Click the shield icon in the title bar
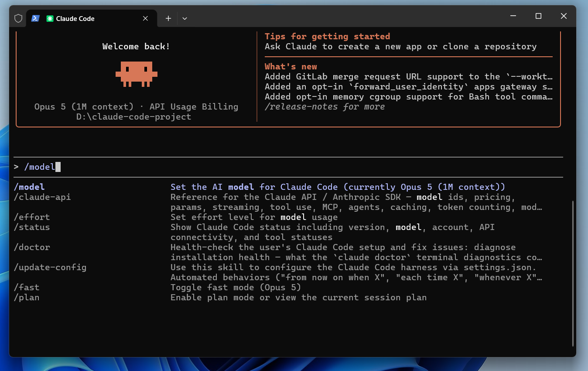Screen dimensions: 588x371 (18, 18)
